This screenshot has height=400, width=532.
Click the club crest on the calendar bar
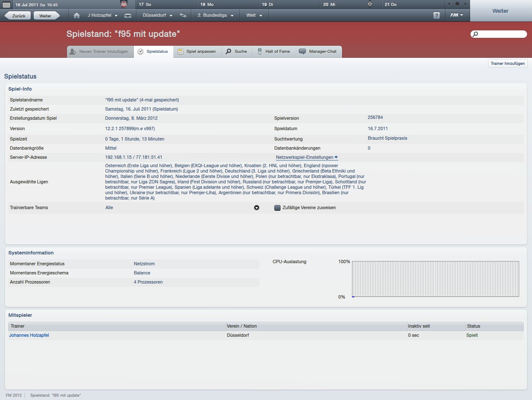(x=124, y=5)
